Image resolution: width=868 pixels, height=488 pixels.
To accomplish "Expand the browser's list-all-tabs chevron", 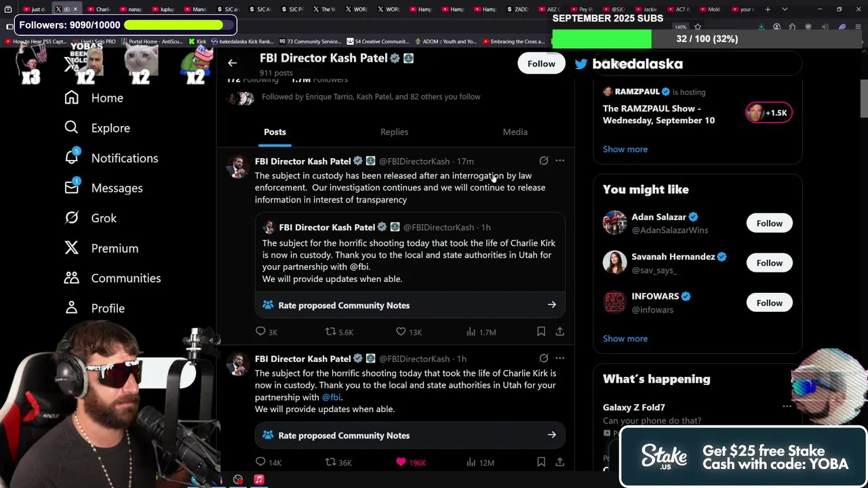I will point(785,9).
